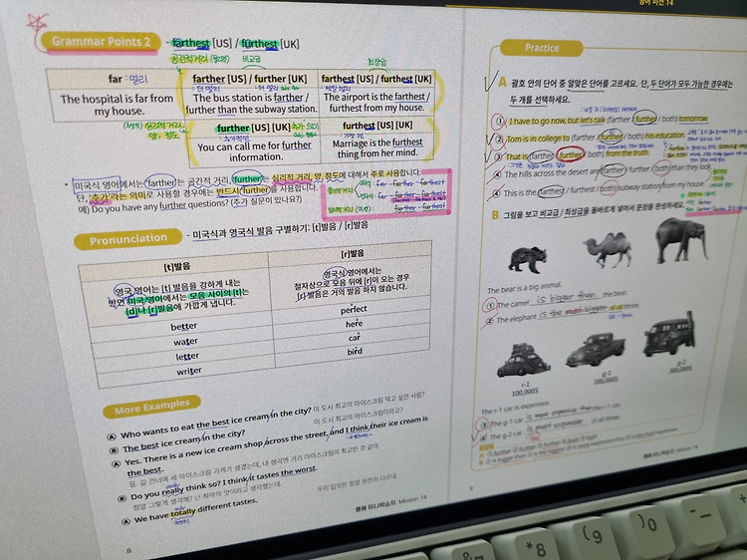
Task: Click the 'More Examples' heading badge
Action: click(152, 407)
